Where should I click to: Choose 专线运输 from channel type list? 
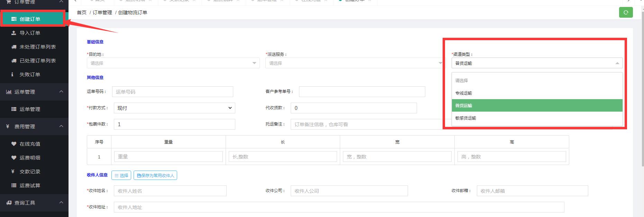pos(464,93)
